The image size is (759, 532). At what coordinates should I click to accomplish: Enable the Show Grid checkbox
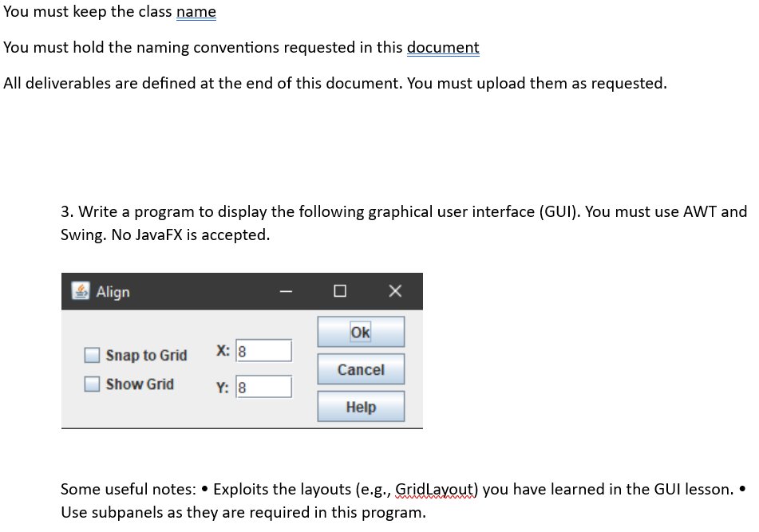coord(91,384)
